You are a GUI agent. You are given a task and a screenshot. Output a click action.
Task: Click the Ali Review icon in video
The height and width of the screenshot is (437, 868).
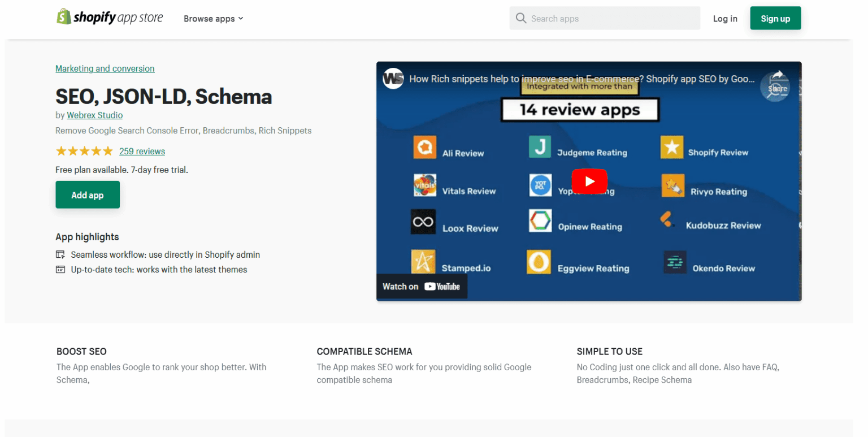pyautogui.click(x=424, y=148)
